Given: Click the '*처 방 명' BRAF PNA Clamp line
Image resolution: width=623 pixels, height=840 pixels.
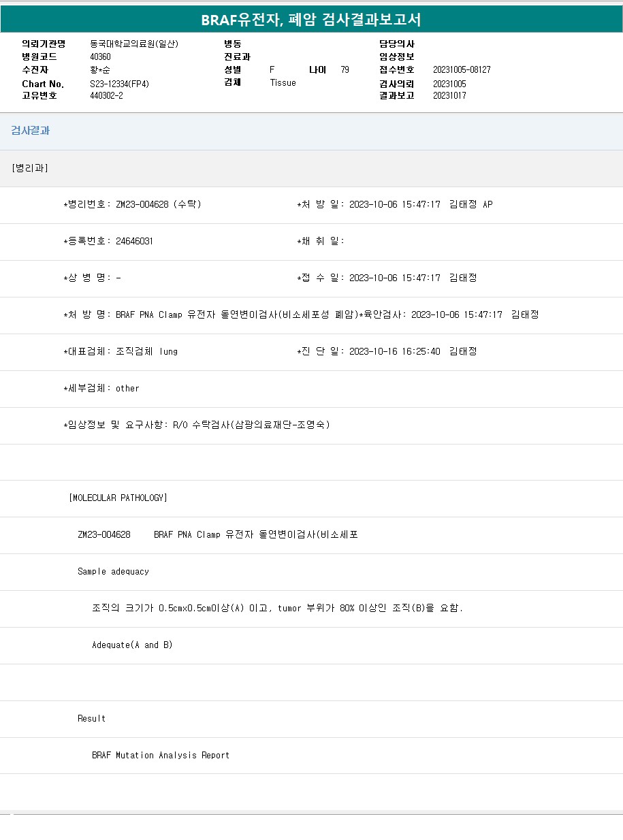Looking at the screenshot, I should tap(210, 314).
